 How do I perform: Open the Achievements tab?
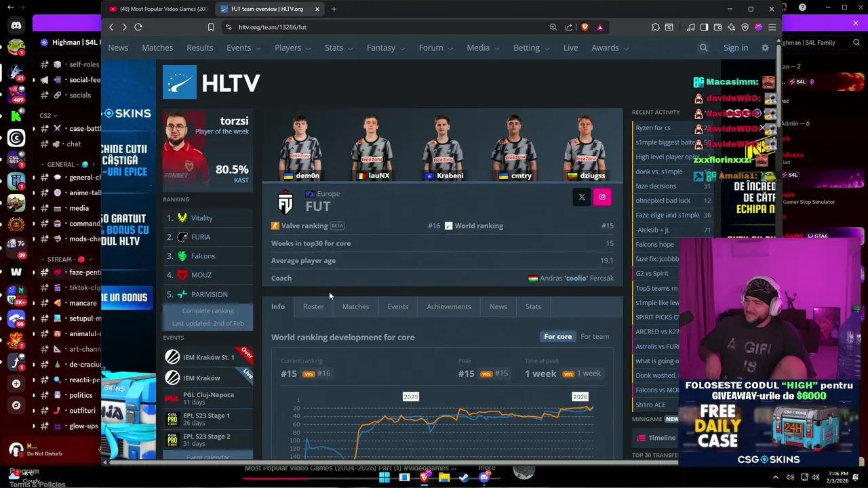(x=448, y=306)
